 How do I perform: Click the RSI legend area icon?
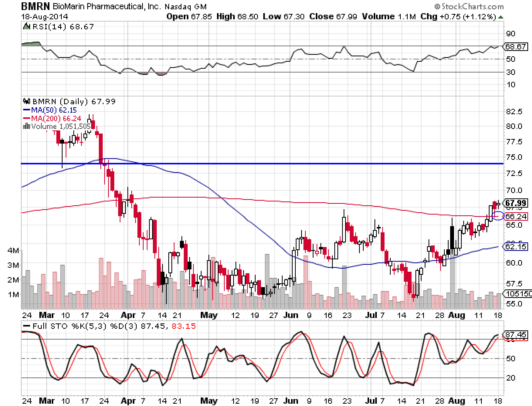click(x=26, y=27)
